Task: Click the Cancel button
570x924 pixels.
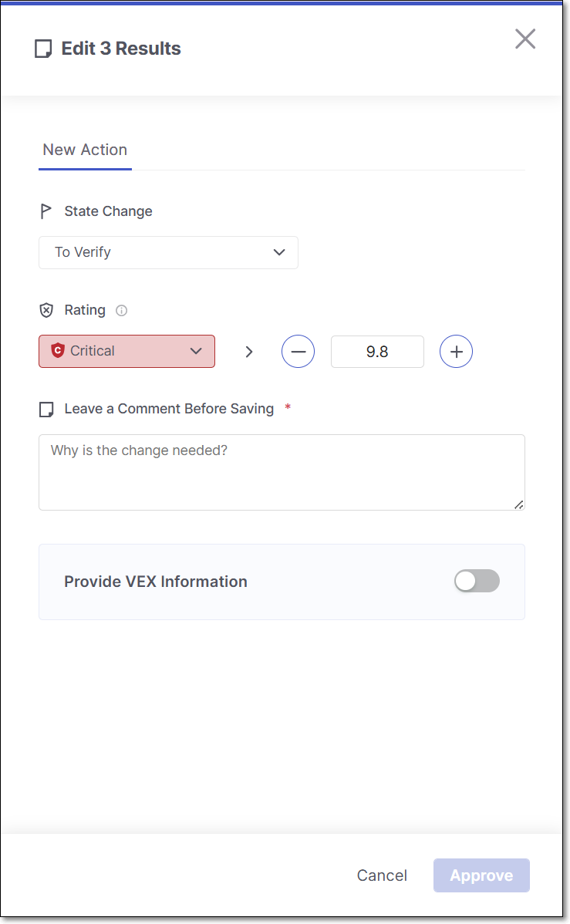Action: click(382, 875)
